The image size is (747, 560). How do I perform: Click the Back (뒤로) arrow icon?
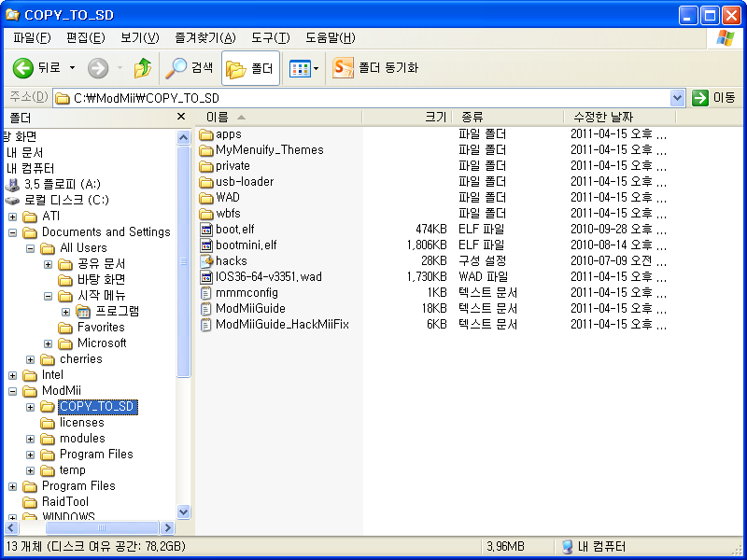pyautogui.click(x=22, y=68)
